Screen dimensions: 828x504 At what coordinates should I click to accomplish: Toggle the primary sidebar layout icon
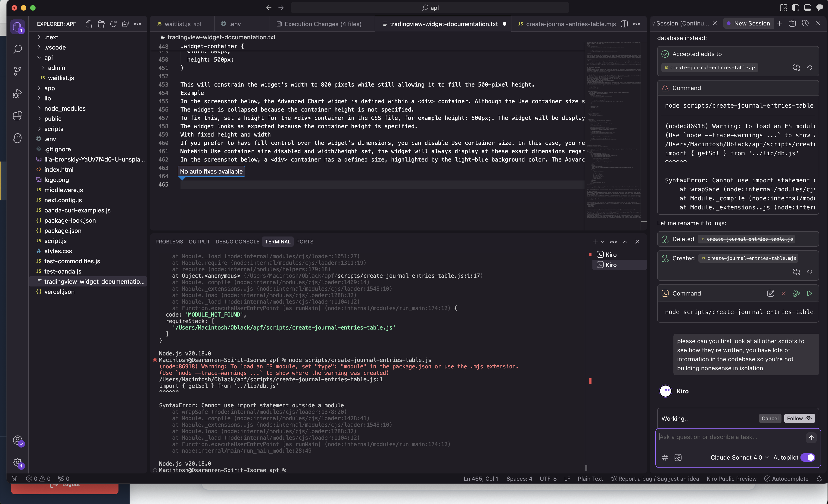tap(795, 7)
